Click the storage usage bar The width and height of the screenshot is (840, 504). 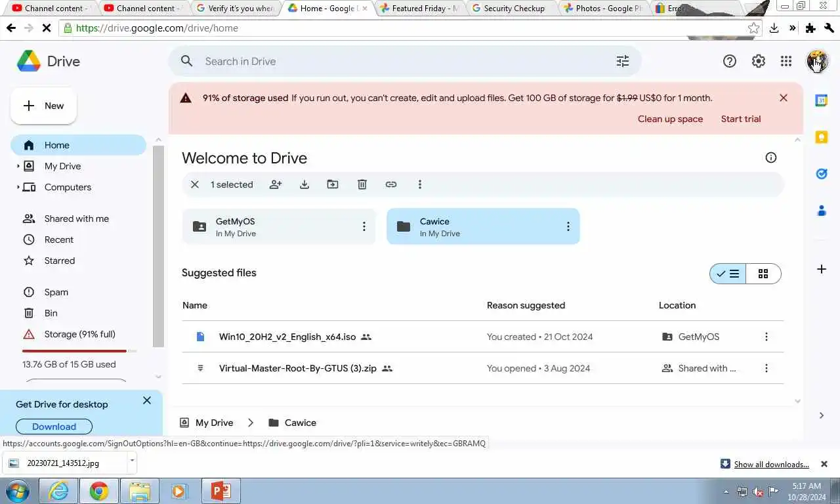click(79, 351)
